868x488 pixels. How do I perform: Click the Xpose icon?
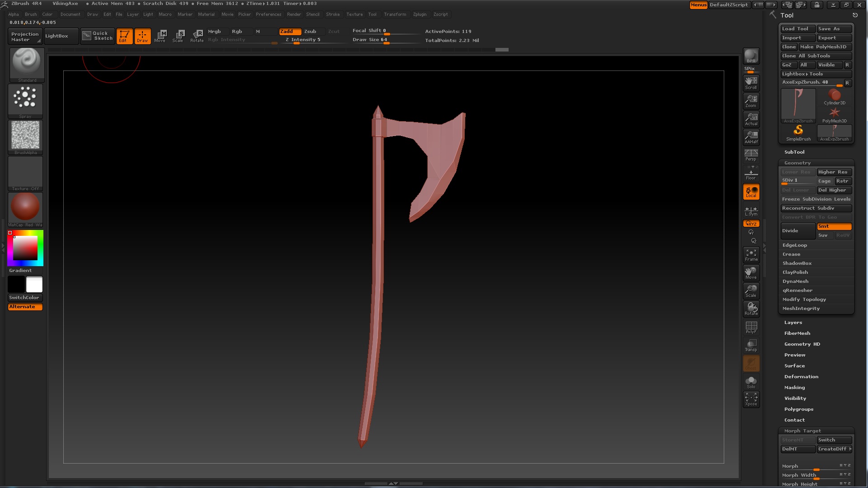(751, 399)
